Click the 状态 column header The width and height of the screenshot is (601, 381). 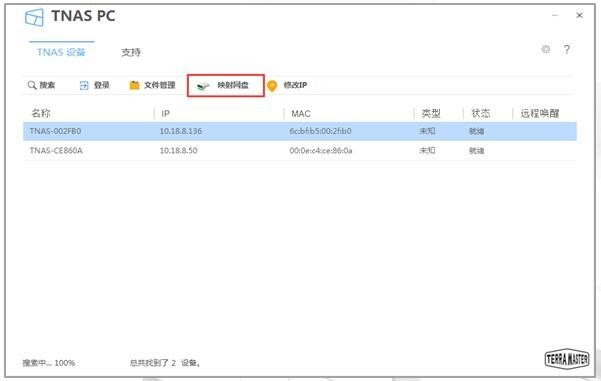click(481, 113)
